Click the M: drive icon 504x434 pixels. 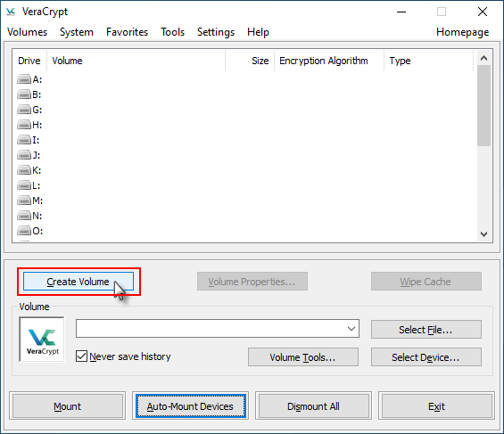[24, 201]
